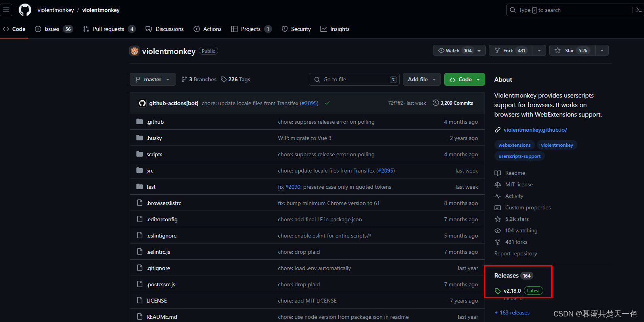Click the green commit status checkmark
Screen dimensions: 644x322
click(327, 103)
